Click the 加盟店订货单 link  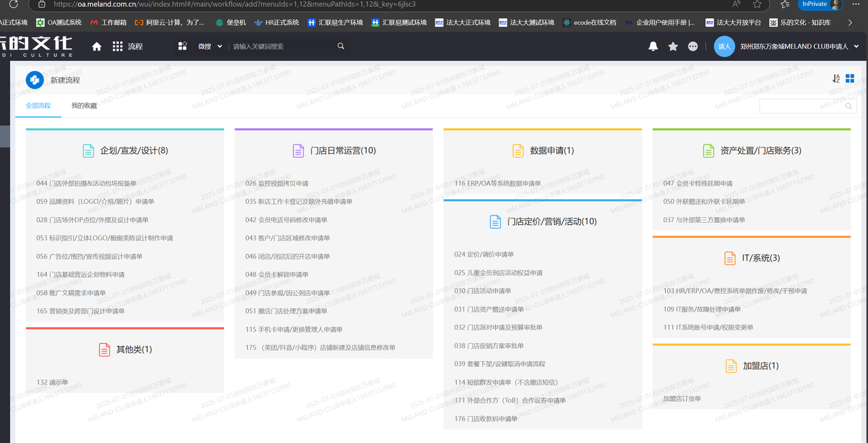point(682,399)
